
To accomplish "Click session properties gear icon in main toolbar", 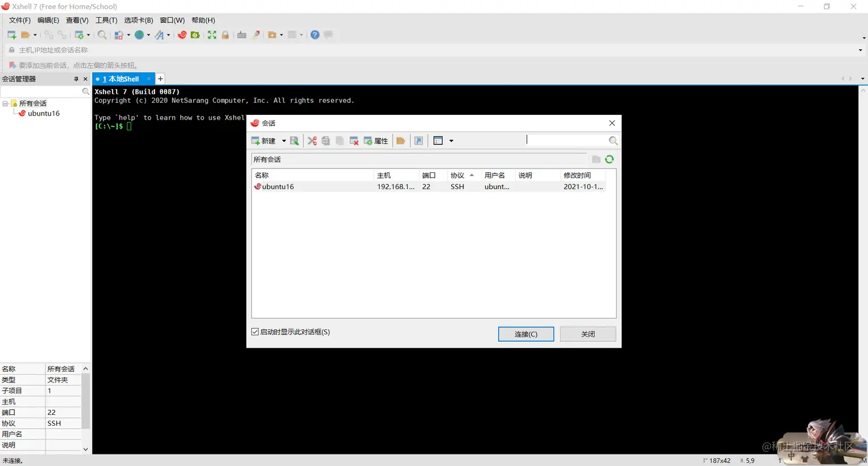I will 79,35.
